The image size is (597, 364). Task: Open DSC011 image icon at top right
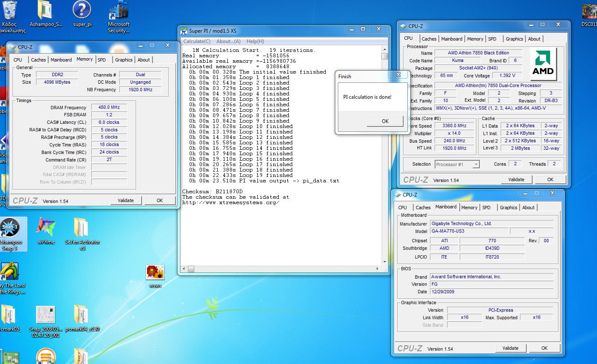589,14
